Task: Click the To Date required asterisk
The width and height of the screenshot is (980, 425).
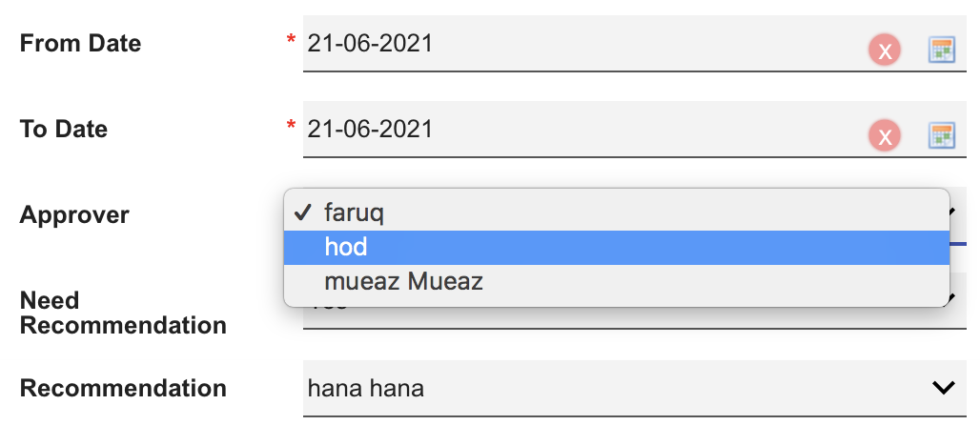Action: click(x=291, y=127)
